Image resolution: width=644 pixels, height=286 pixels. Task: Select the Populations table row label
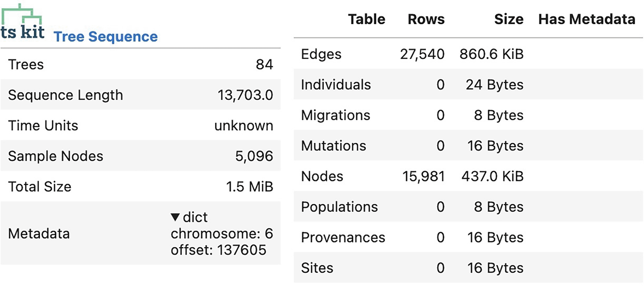pos(339,207)
